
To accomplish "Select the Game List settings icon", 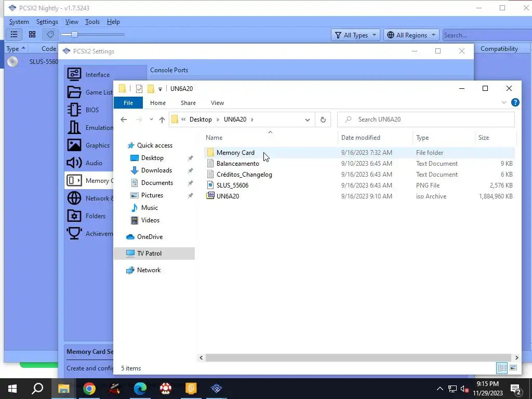I will [74, 92].
